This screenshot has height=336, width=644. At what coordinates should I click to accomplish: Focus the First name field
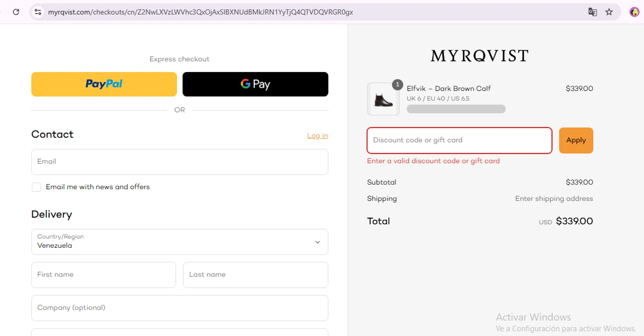click(103, 275)
